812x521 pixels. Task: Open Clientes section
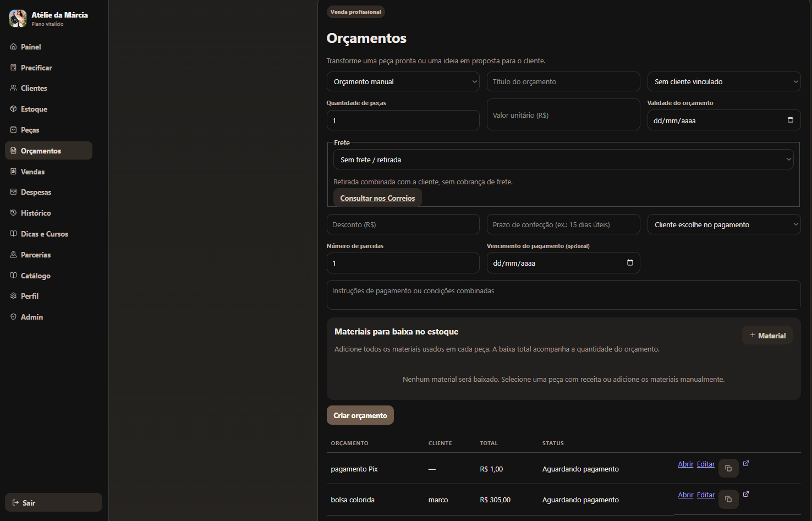48,88
